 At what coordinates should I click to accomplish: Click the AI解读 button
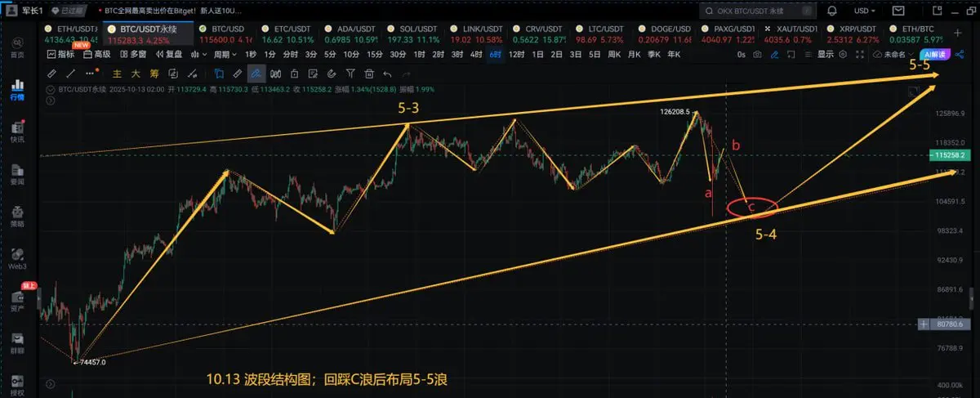pyautogui.click(x=935, y=54)
